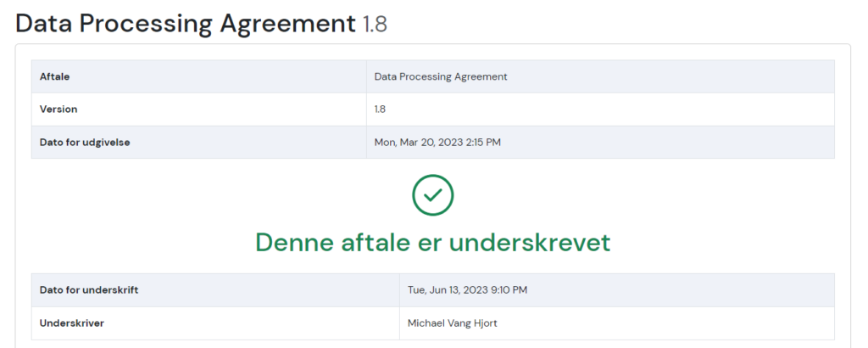Select the "Underskriver" row label
868x348 pixels.
70,323
